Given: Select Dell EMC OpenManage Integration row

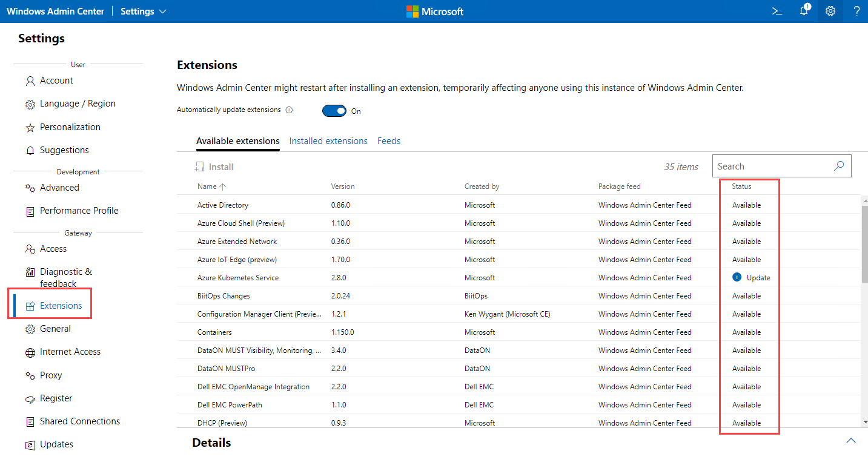Looking at the screenshot, I should pos(518,386).
